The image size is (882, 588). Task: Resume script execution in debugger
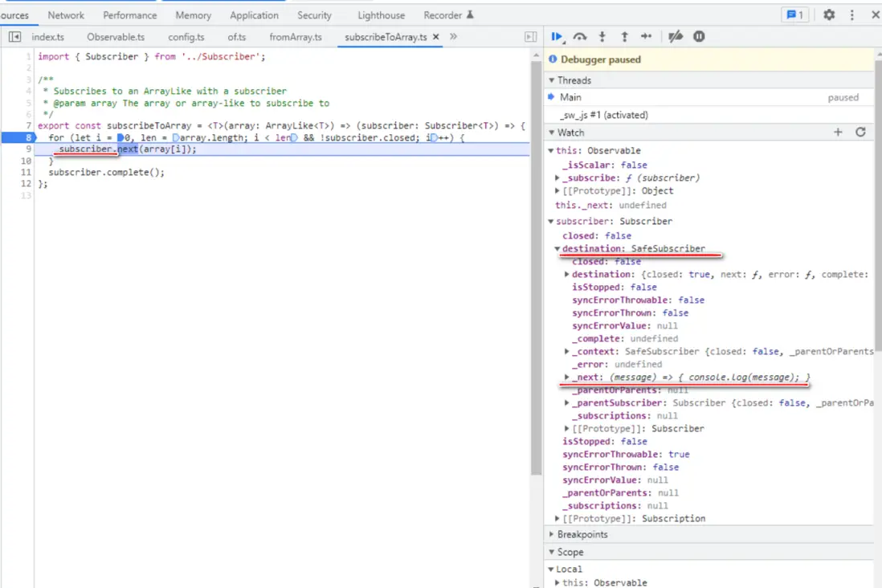[556, 37]
